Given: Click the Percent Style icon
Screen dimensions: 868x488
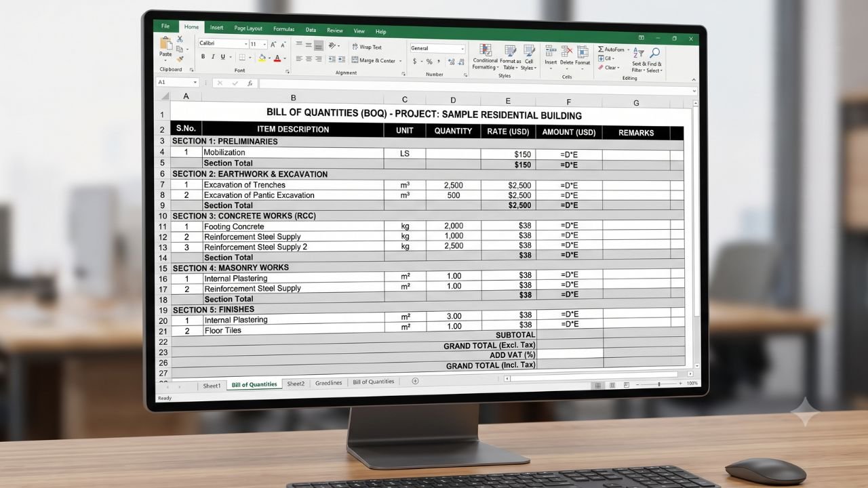Looking at the screenshot, I should [x=429, y=62].
